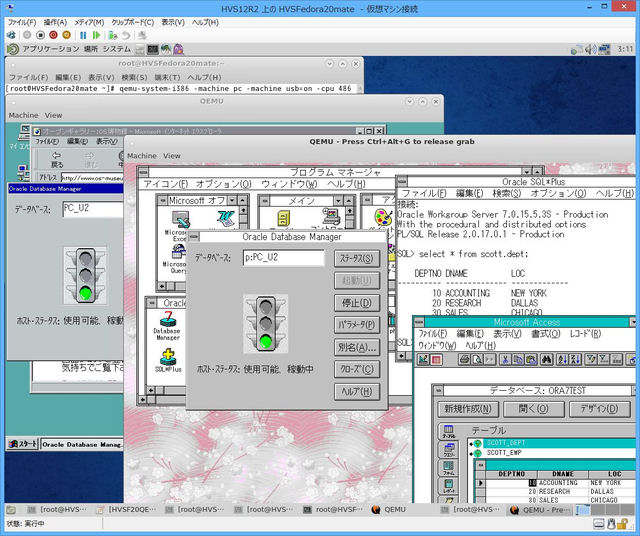640x536 pixels.
Task: Click the 停止(D) button in Oracle Database Manager
Action: 357,303
